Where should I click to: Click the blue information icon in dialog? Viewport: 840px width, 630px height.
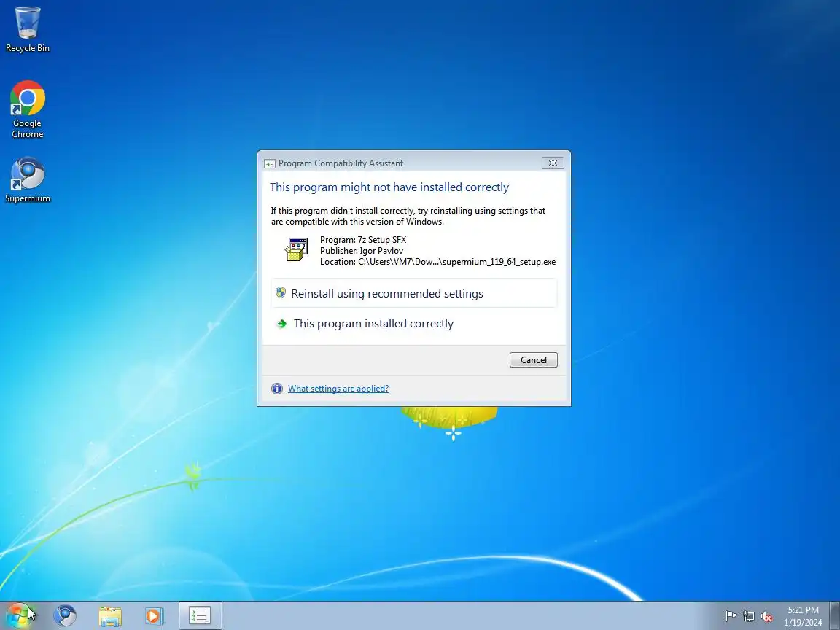click(x=277, y=389)
